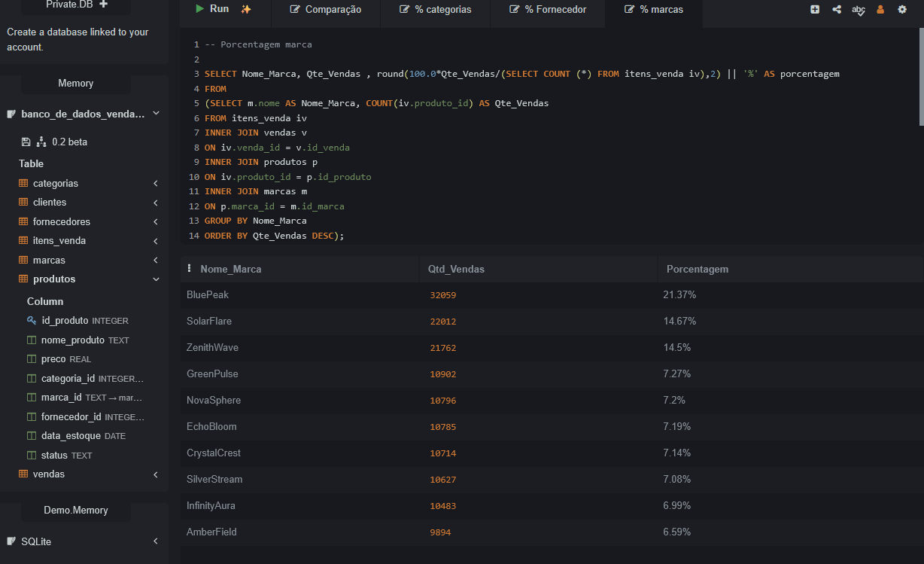Click the categorias table grid icon
This screenshot has width=924, height=564.
(x=23, y=183)
